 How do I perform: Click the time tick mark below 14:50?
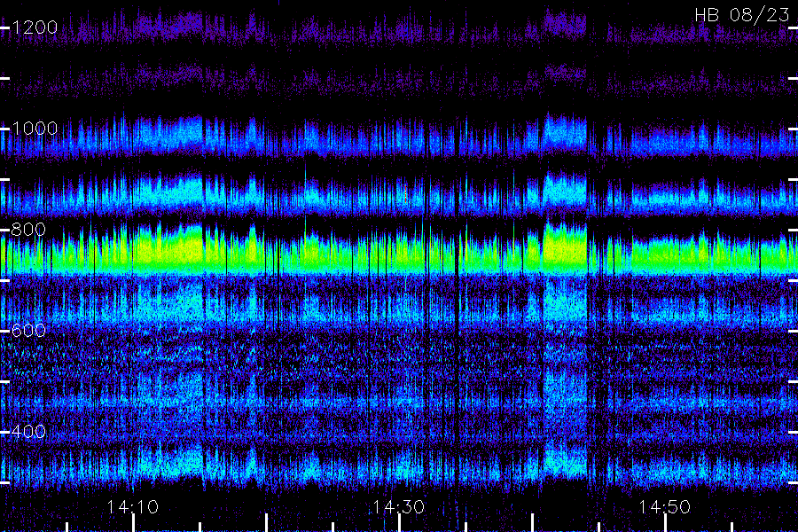[665, 523]
